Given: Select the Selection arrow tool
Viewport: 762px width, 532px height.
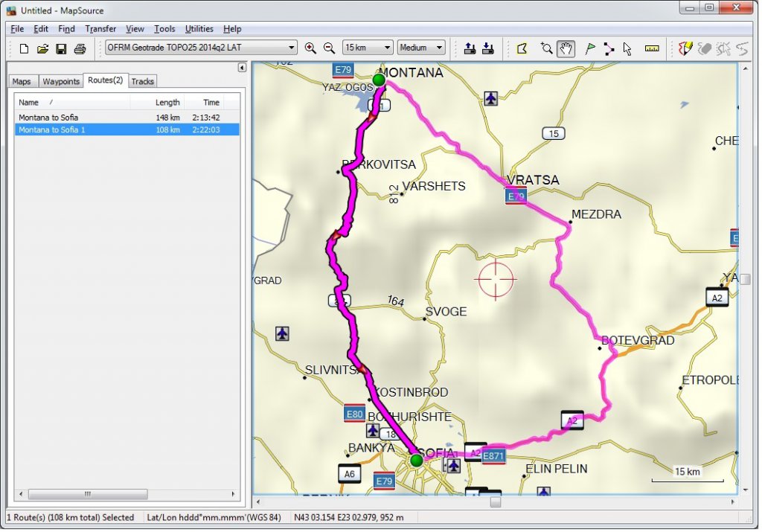Looking at the screenshot, I should pyautogui.click(x=627, y=48).
